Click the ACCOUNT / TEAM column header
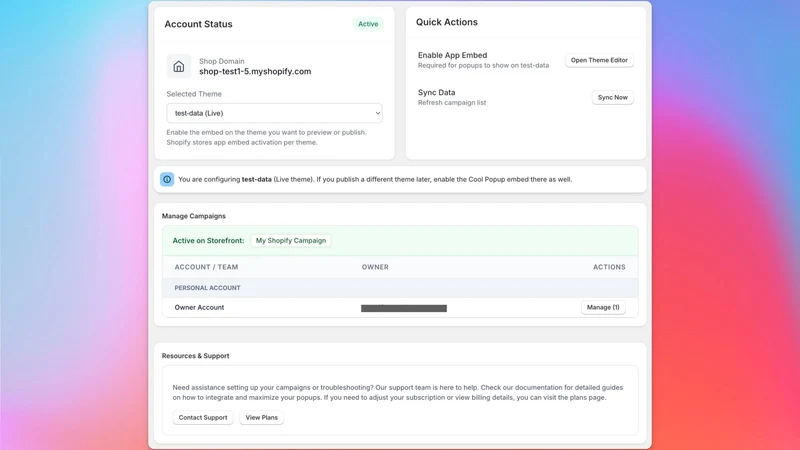Viewport: 800px width, 450px height. (206, 267)
